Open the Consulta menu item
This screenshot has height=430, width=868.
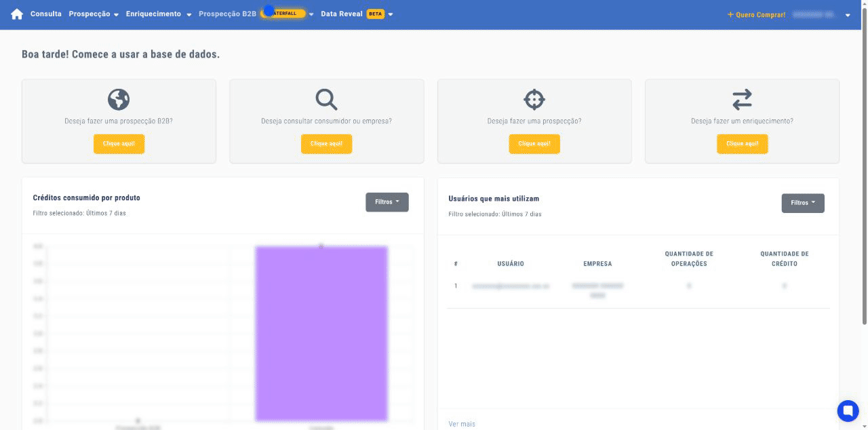point(46,14)
